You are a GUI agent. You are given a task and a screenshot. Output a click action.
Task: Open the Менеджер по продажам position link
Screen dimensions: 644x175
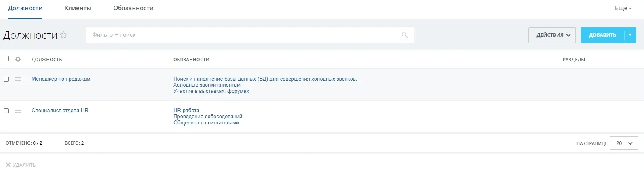click(61, 79)
